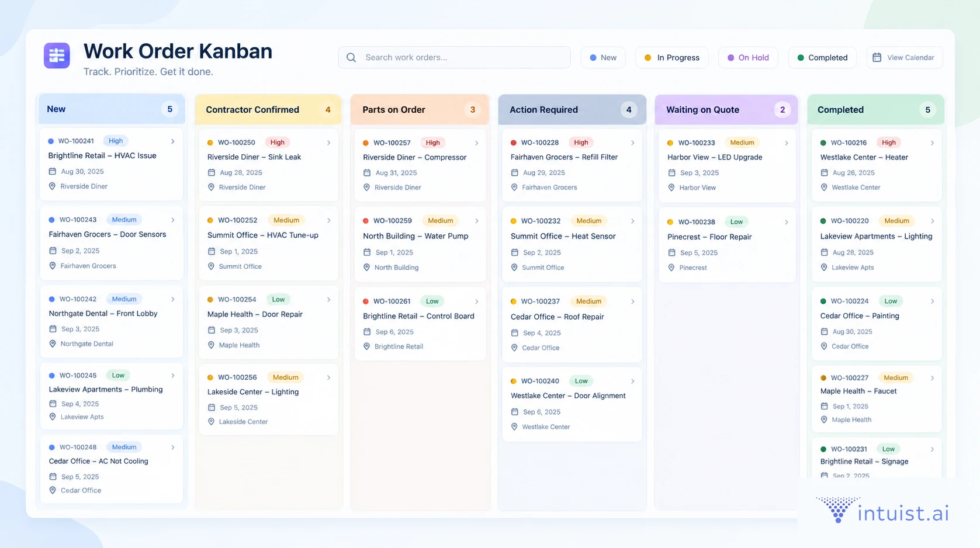Expand WO-100257 card chevron

point(477,143)
